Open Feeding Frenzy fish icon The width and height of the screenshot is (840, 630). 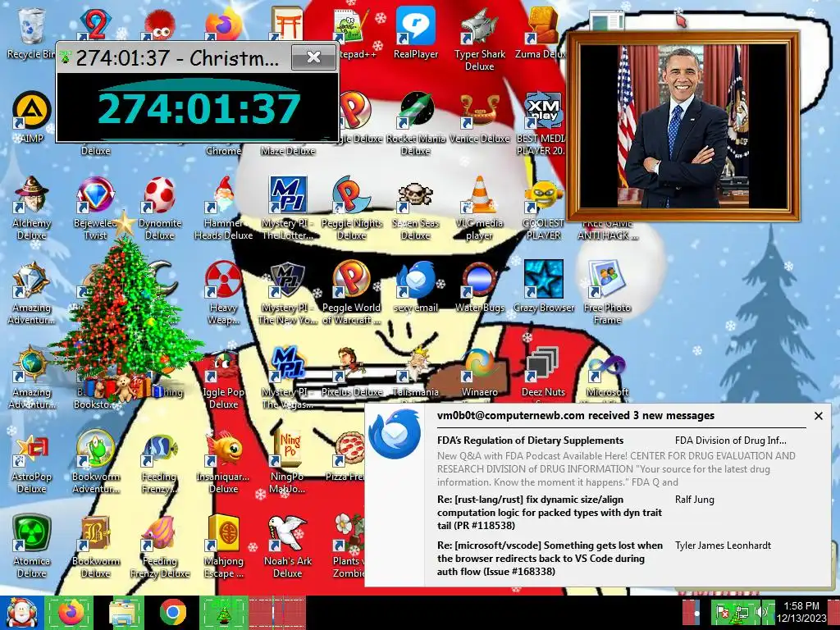[x=160, y=462]
